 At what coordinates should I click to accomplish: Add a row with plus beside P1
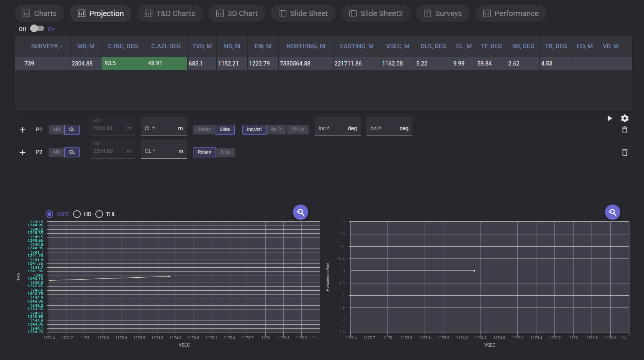tap(23, 130)
